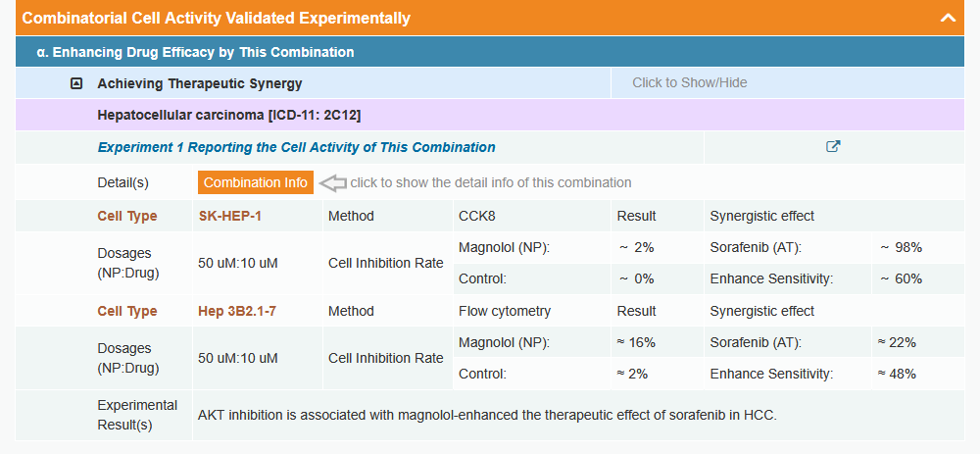Click the Achieving Therapeutic Synergy heading

(199, 83)
